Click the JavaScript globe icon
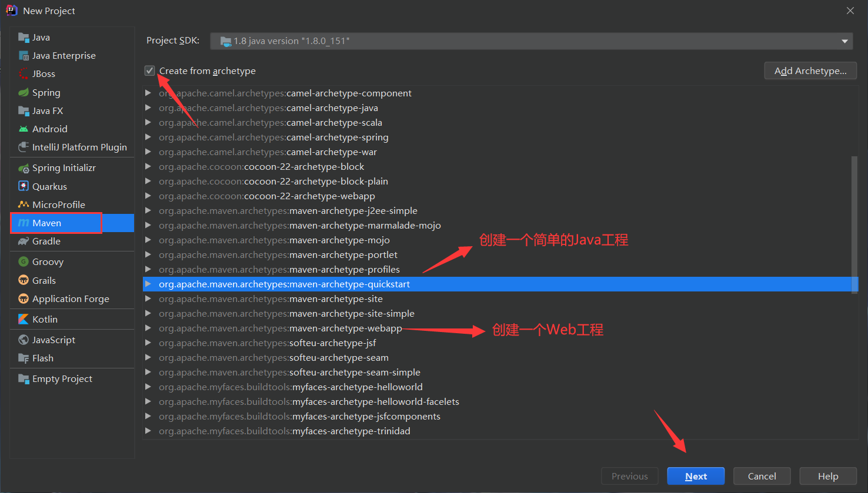Image resolution: width=868 pixels, height=493 pixels. 24,340
